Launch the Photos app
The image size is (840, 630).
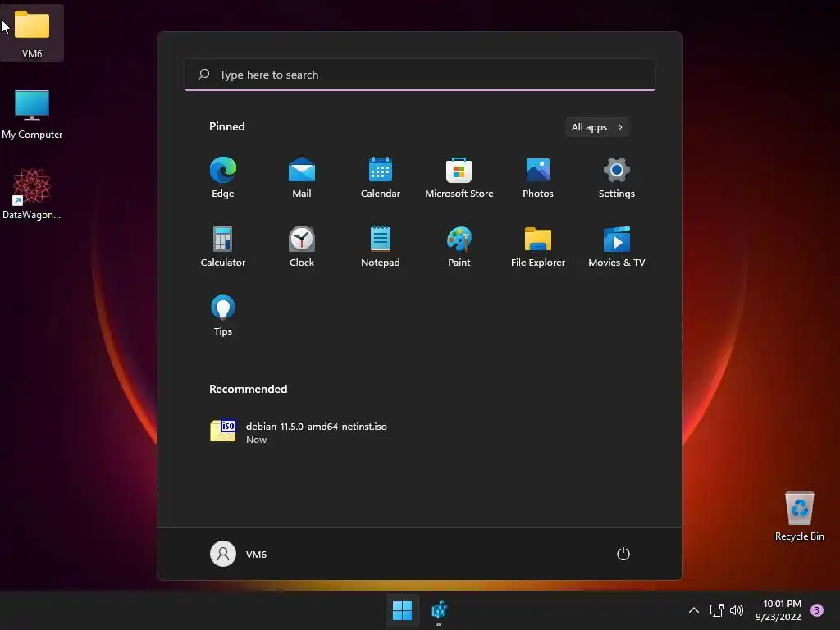[538, 177]
